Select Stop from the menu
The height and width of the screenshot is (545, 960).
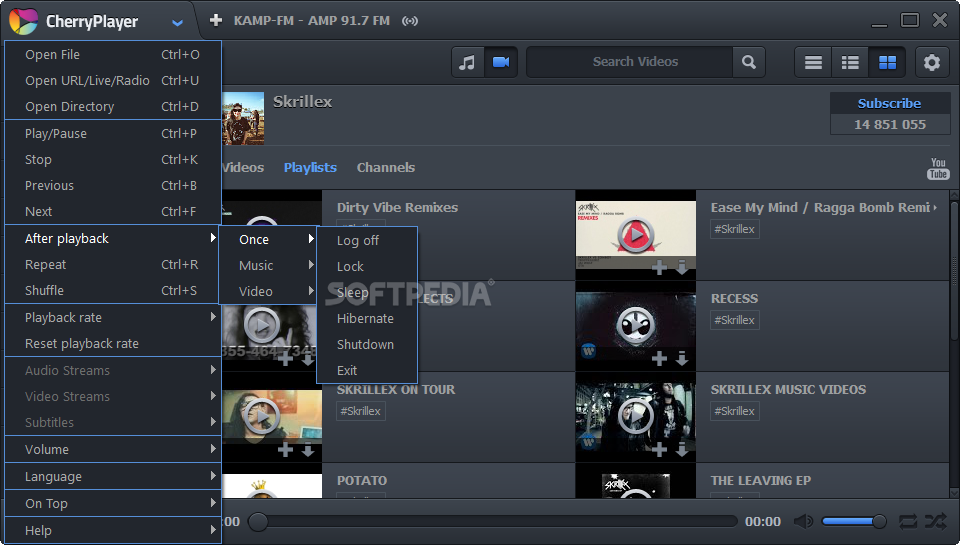point(113,159)
